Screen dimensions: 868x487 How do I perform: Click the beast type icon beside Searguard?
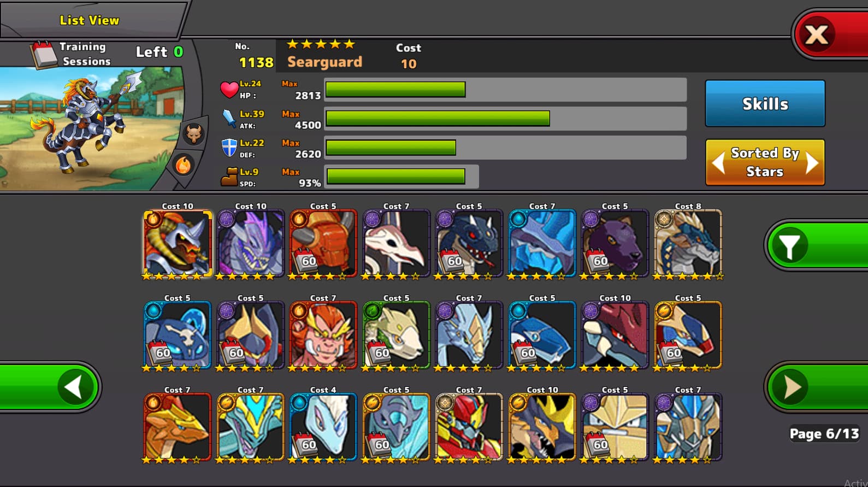[193, 133]
